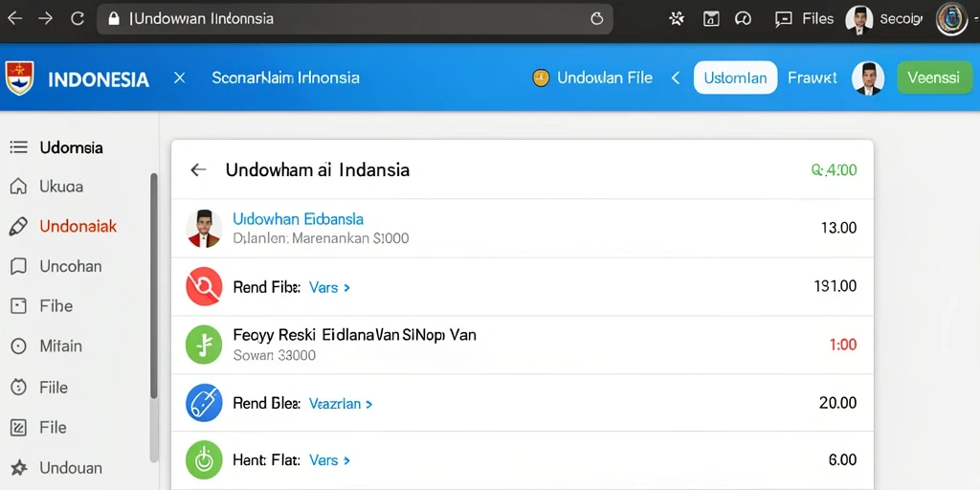Select the Frawkt header tab
Screen dimensions: 980x490
click(812, 78)
